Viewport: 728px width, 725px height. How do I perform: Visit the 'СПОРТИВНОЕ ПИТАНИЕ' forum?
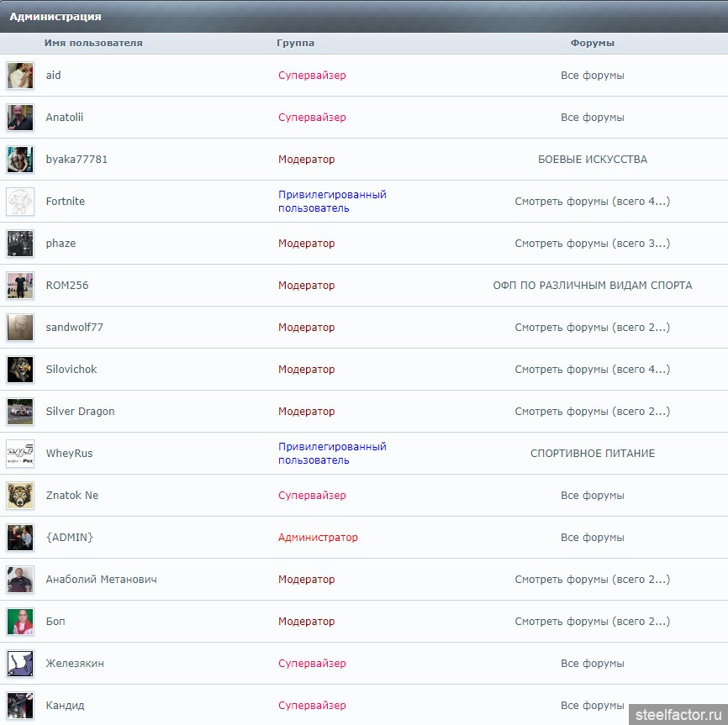pyautogui.click(x=592, y=454)
